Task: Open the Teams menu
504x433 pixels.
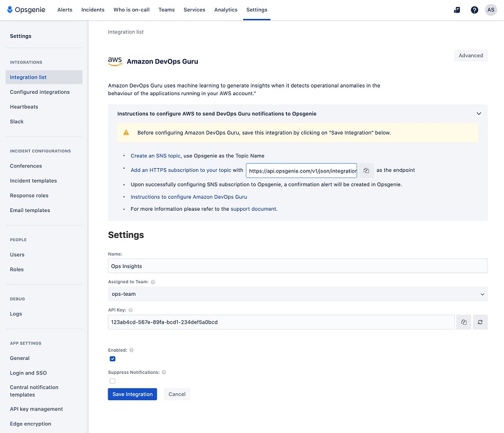Action: click(166, 9)
